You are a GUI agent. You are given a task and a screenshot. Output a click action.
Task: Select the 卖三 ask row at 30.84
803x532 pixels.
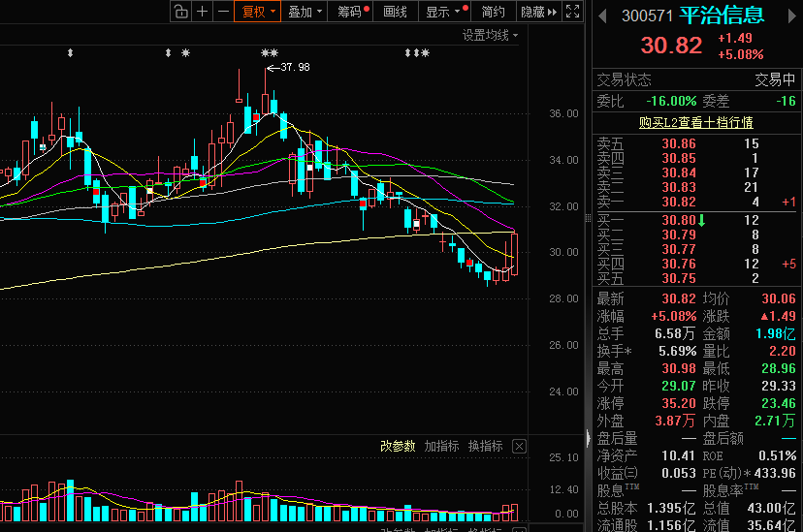click(696, 172)
